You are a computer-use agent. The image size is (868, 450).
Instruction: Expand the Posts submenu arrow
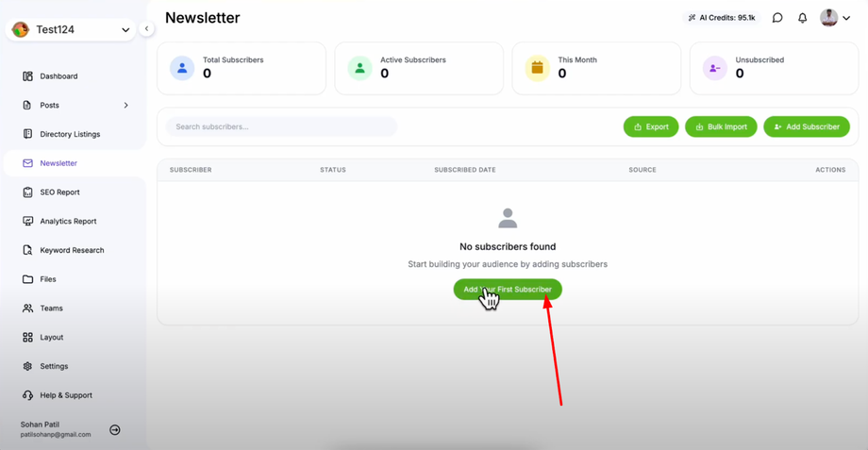[125, 106]
